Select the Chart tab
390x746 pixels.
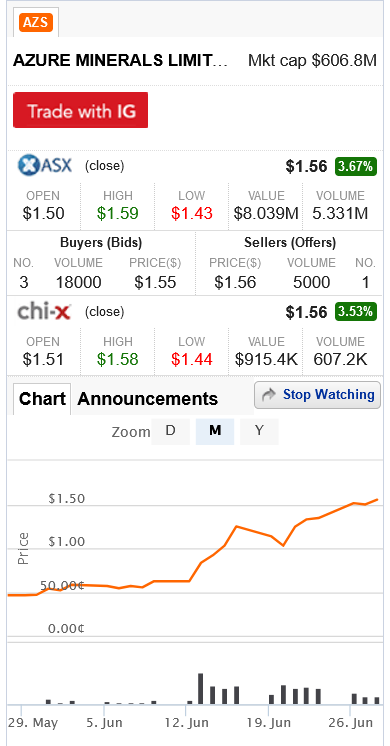pyautogui.click(x=42, y=399)
